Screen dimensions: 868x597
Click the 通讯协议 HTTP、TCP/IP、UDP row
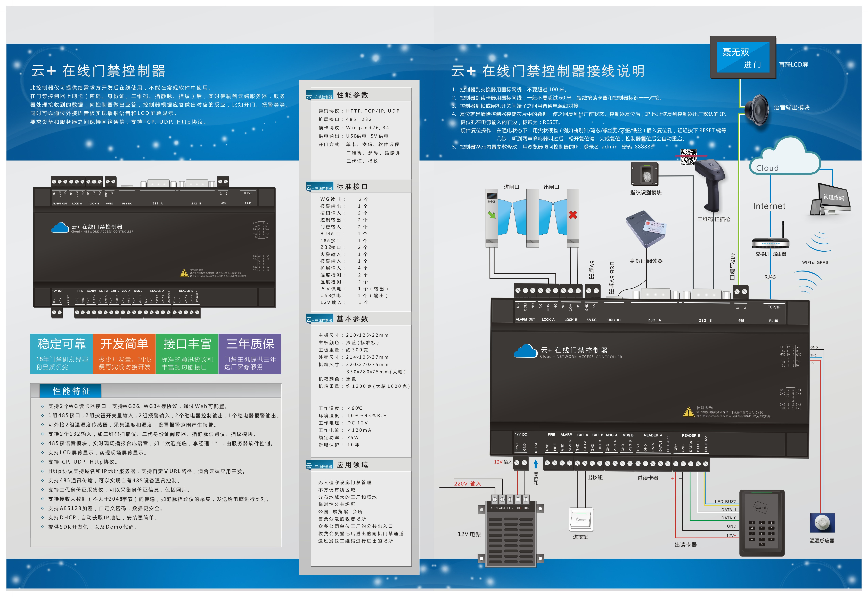359,111
